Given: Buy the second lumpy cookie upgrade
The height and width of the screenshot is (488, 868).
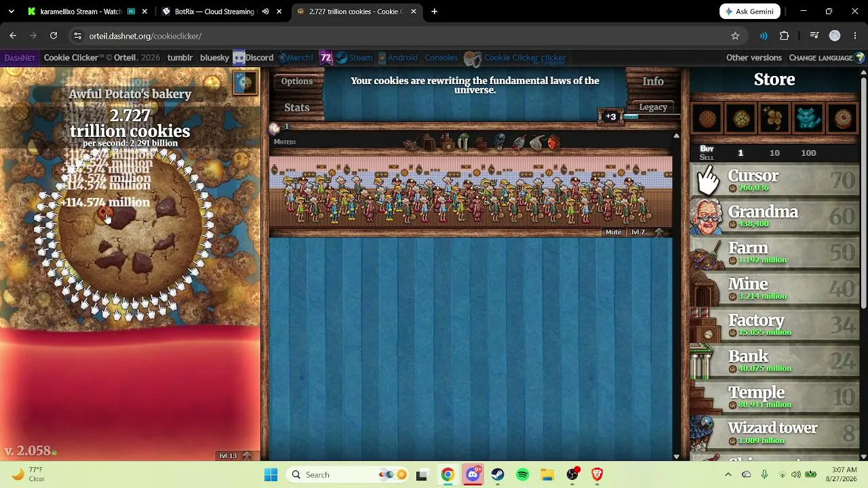Looking at the screenshot, I should point(741,119).
